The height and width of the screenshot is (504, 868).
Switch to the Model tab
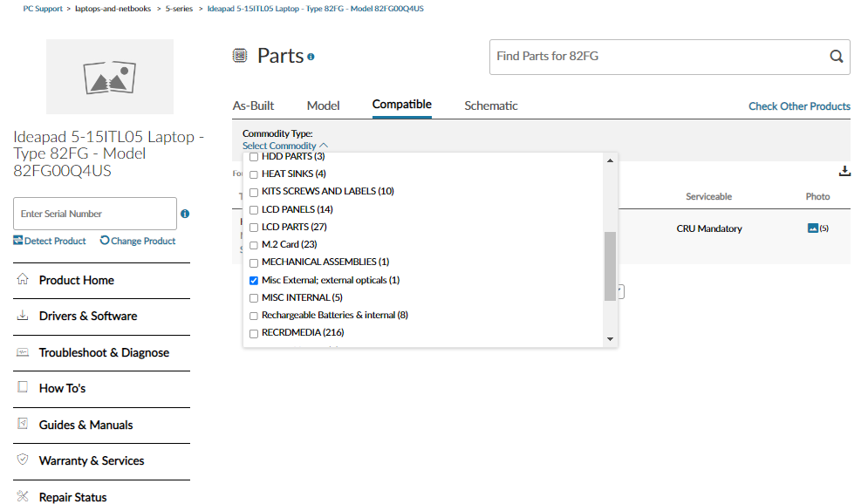pyautogui.click(x=324, y=106)
